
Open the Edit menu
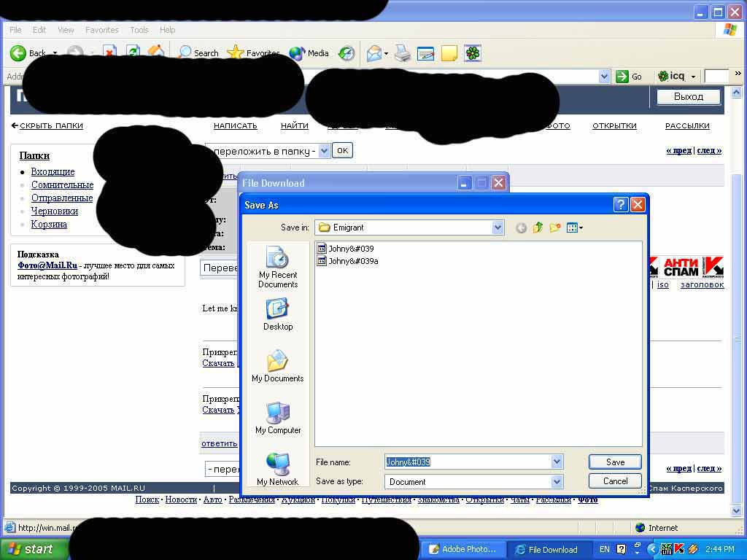click(39, 30)
